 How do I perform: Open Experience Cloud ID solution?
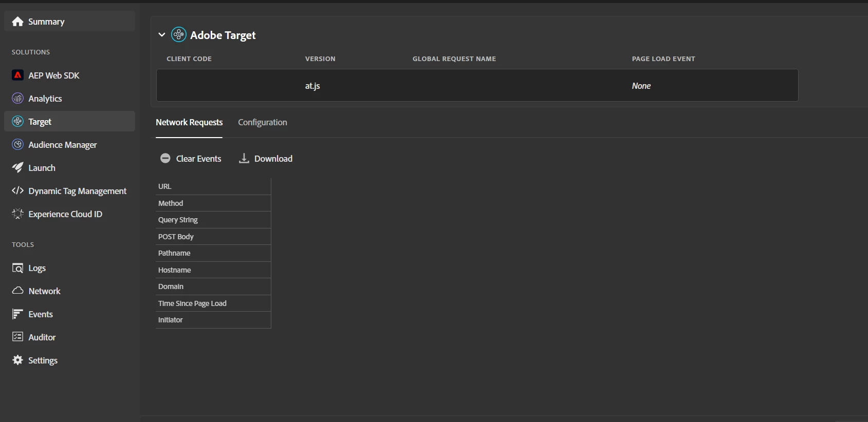69,214
